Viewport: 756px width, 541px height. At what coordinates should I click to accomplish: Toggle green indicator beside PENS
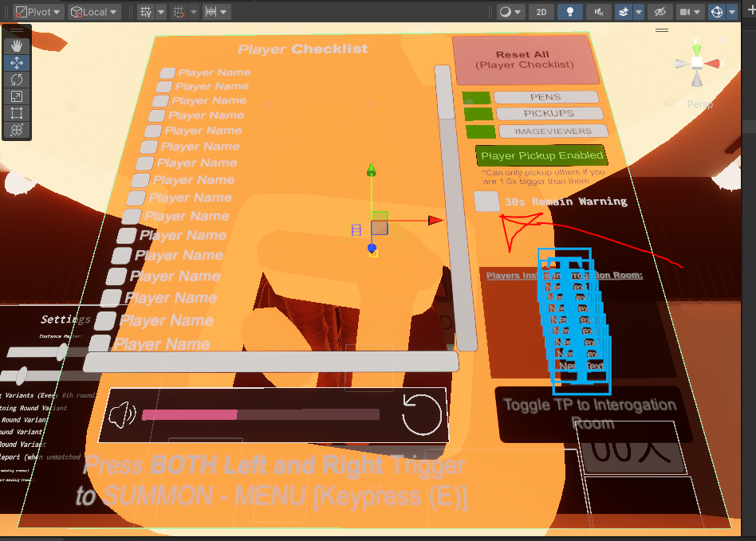[476, 98]
